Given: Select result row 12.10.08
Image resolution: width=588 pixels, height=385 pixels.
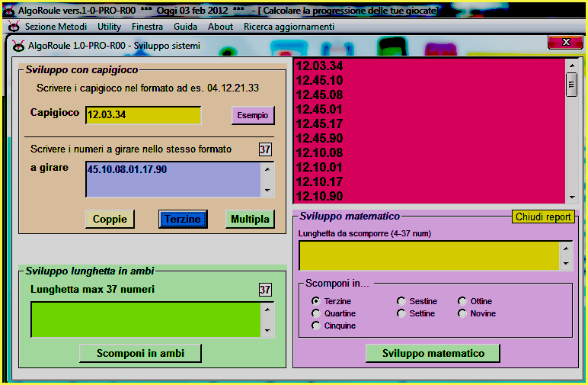Looking at the screenshot, I should pos(429,152).
